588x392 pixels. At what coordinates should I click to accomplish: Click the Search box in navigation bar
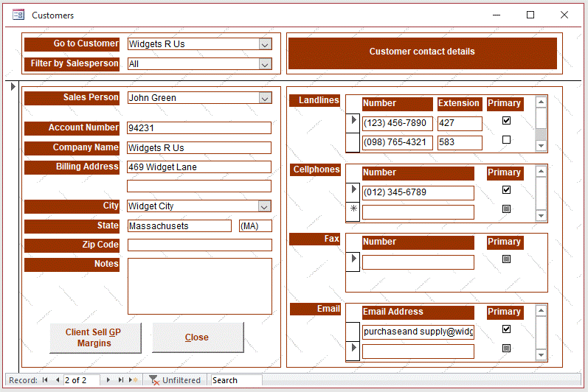(x=237, y=380)
